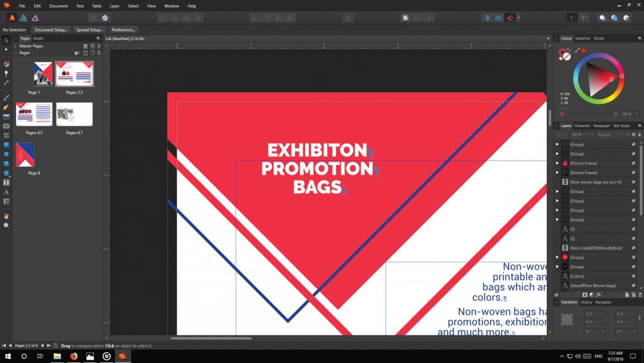Switch to the Designer persona icon

click(x=23, y=18)
